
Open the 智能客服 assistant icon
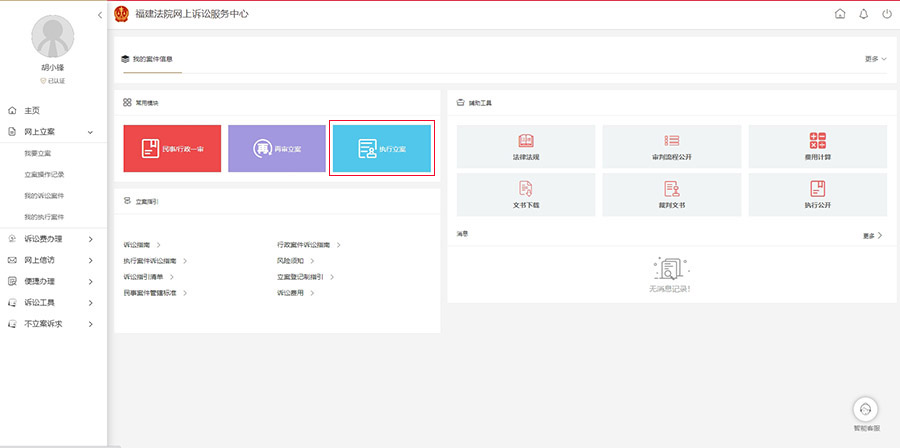pyautogui.click(x=866, y=409)
